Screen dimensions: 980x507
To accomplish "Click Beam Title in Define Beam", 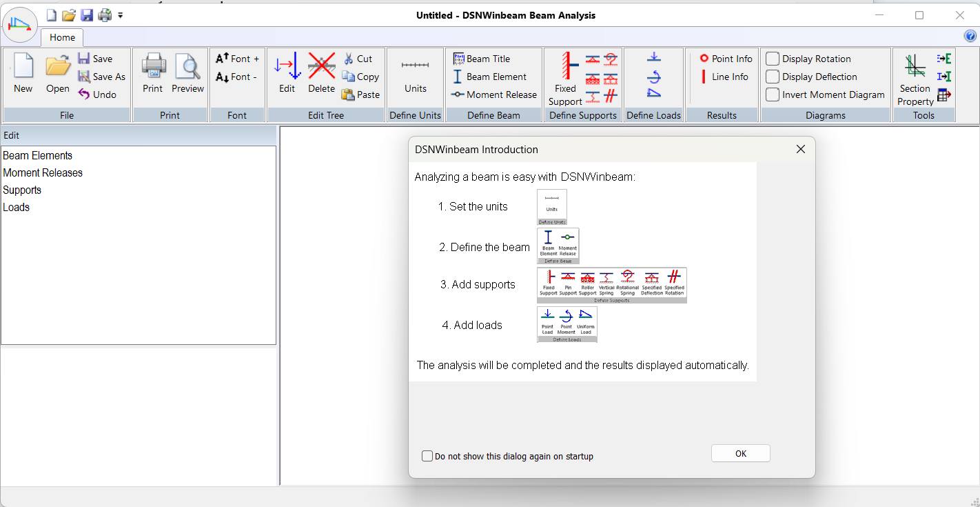I will (481, 59).
